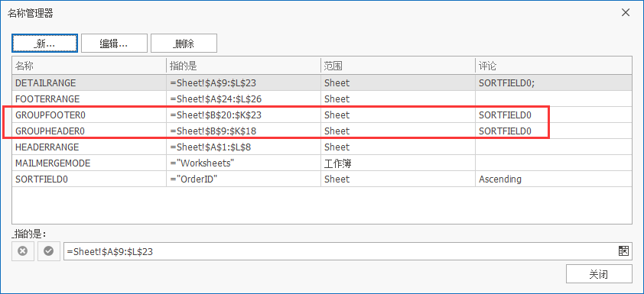Screen dimensions: 644x294
Task: Click the 新... button to create a name
Action: point(45,43)
